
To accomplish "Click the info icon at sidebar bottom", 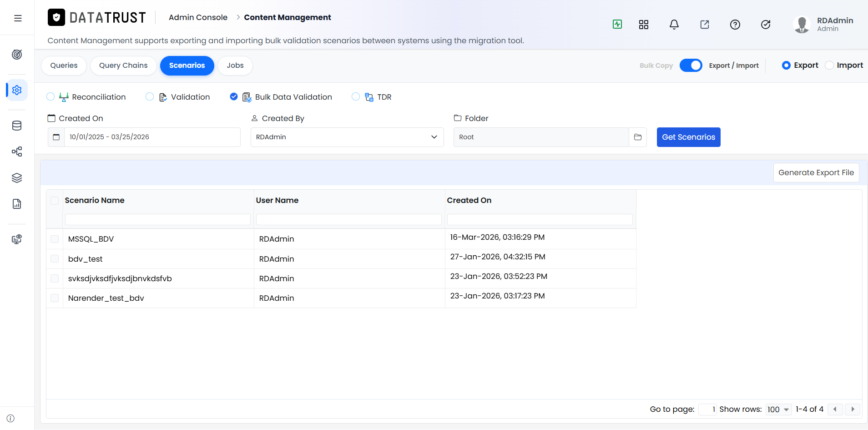I will point(10,418).
